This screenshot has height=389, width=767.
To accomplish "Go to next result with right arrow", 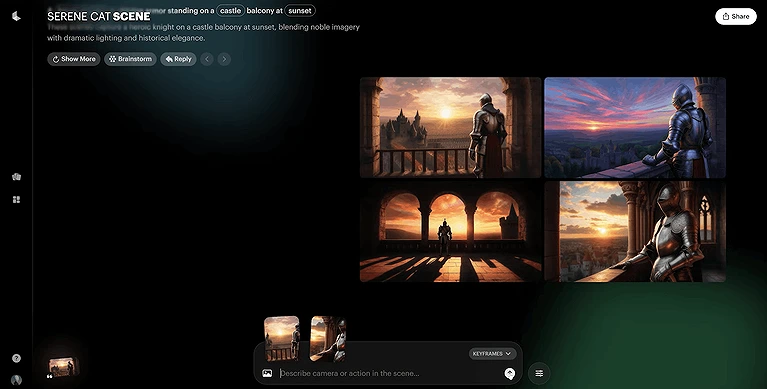I will click(224, 59).
